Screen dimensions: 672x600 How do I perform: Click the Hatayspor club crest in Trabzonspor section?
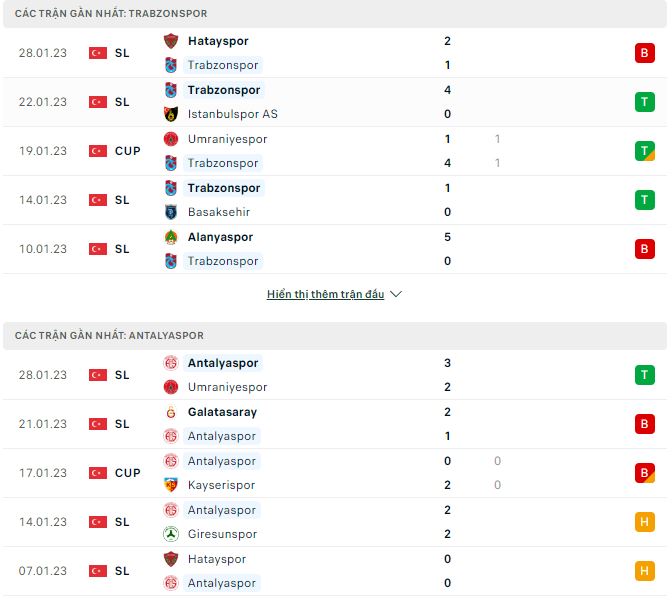click(x=170, y=41)
